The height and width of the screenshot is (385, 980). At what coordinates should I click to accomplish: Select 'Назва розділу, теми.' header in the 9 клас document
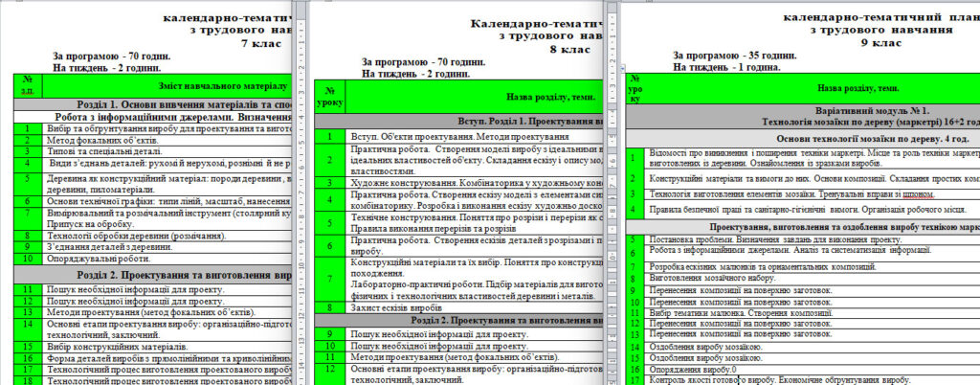coord(811,89)
